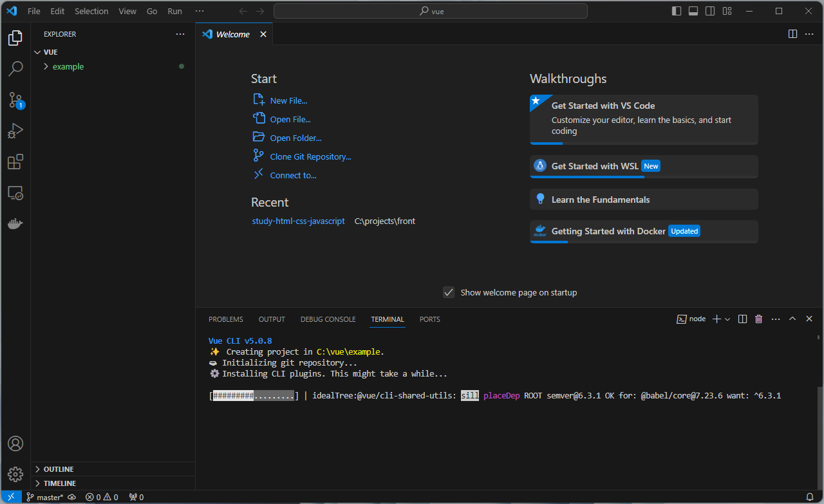Open errors and warnings status indicator

pyautogui.click(x=102, y=497)
